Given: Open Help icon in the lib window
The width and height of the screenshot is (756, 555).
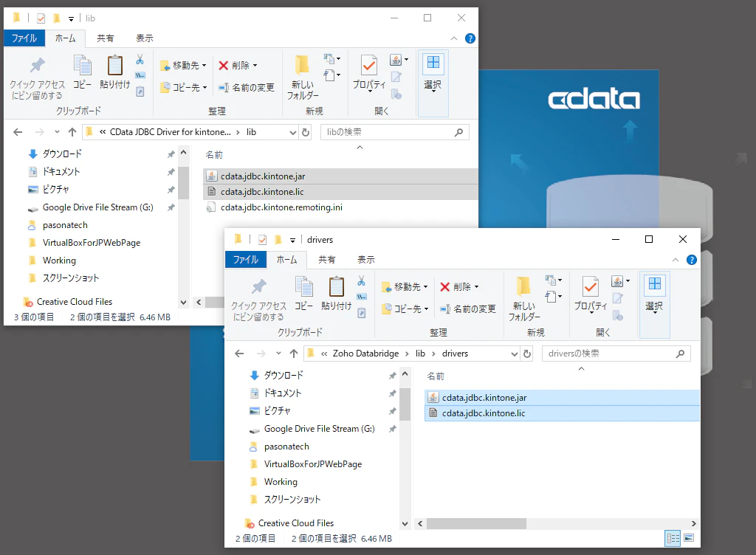Looking at the screenshot, I should pos(470,38).
